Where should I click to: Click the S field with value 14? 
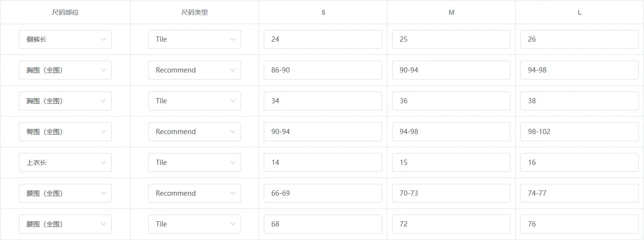(323, 163)
